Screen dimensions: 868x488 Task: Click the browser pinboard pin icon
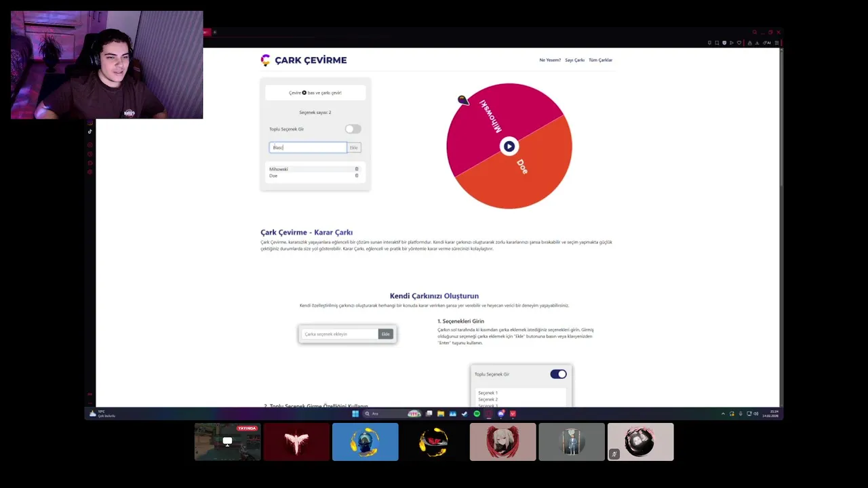(709, 43)
